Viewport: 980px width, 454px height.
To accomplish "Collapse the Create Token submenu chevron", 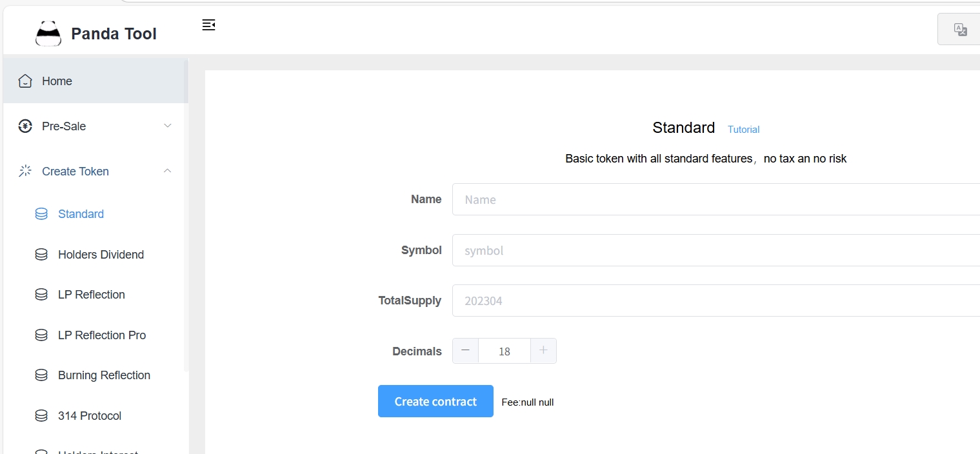I will click(168, 171).
